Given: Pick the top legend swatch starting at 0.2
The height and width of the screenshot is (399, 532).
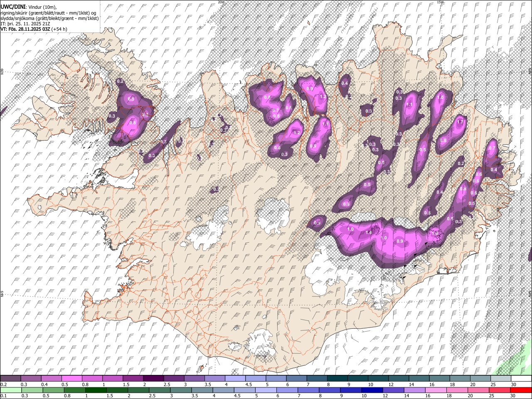Looking at the screenshot, I should point(10,379).
